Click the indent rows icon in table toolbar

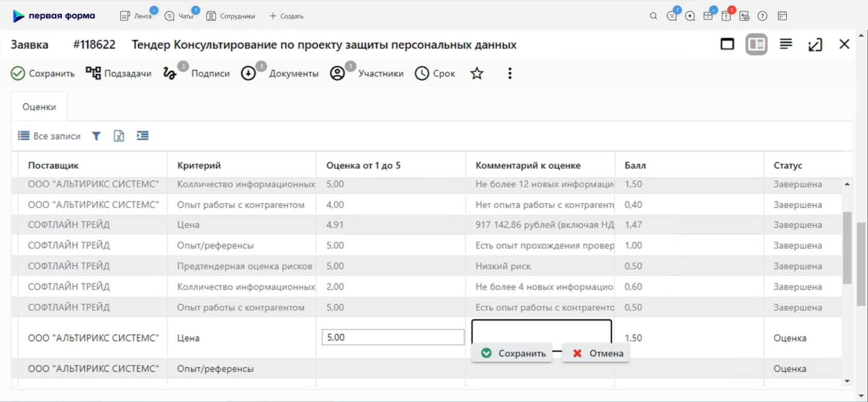[x=143, y=136]
